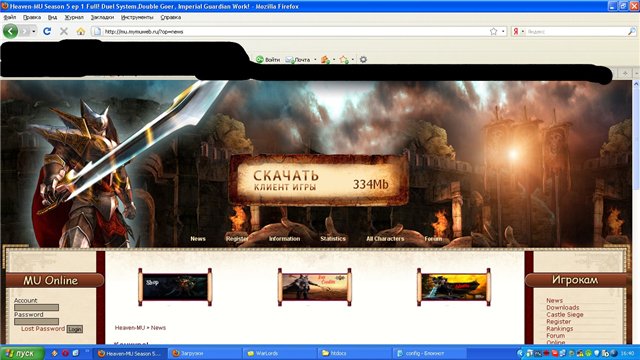Click the Yandex search input field
Viewport: 640px width, 360px height.
click(576, 31)
